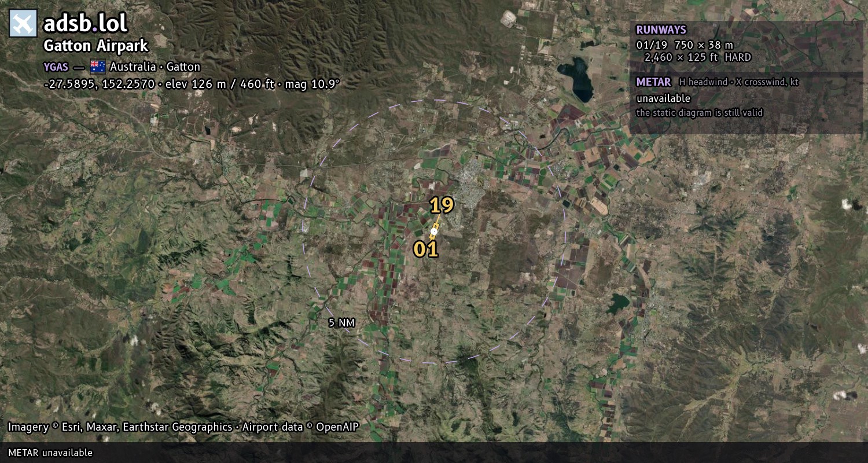
Task: Click the H headwind · X crosswind legend
Action: pyautogui.click(x=739, y=82)
